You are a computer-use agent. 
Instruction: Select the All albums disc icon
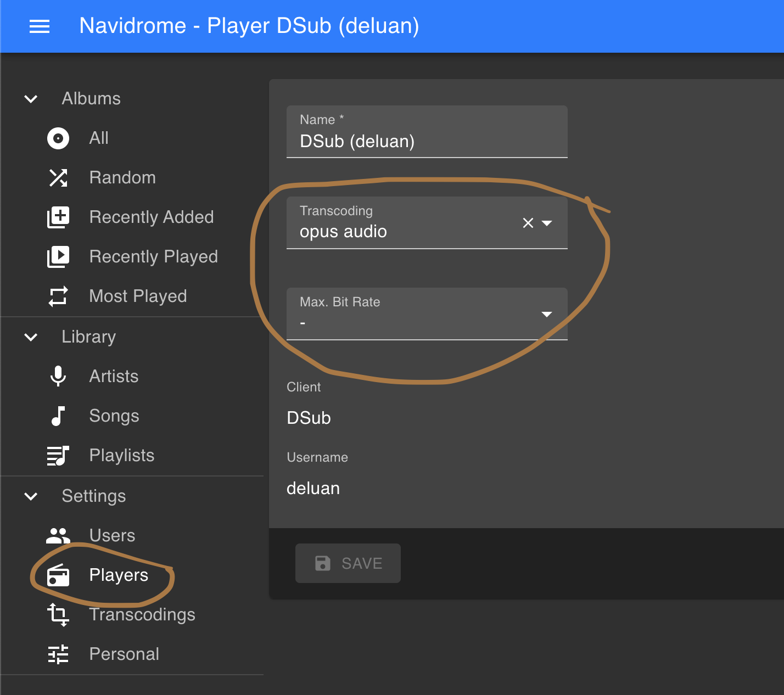[58, 138]
